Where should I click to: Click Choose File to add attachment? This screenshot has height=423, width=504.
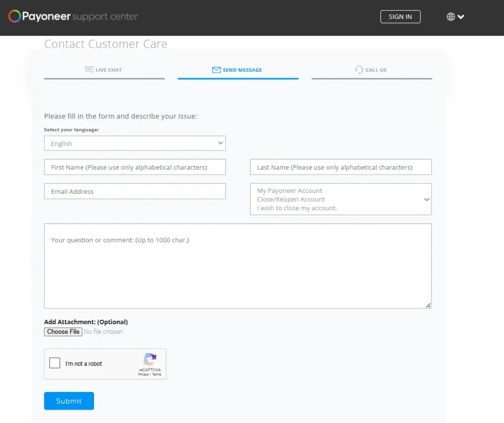point(63,332)
